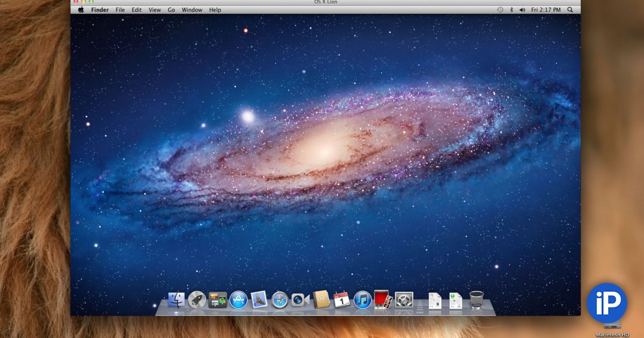Open Address Book in the Dock

click(x=321, y=299)
